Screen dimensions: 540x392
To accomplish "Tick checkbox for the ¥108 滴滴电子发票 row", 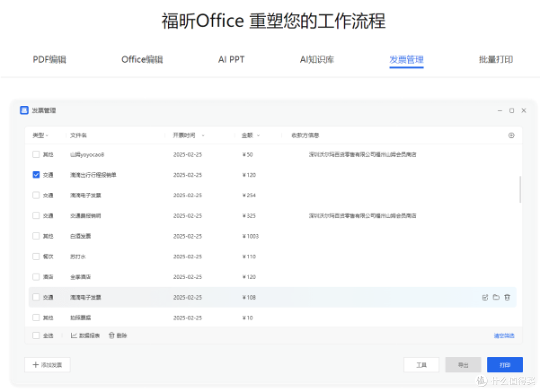I will click(x=36, y=297).
